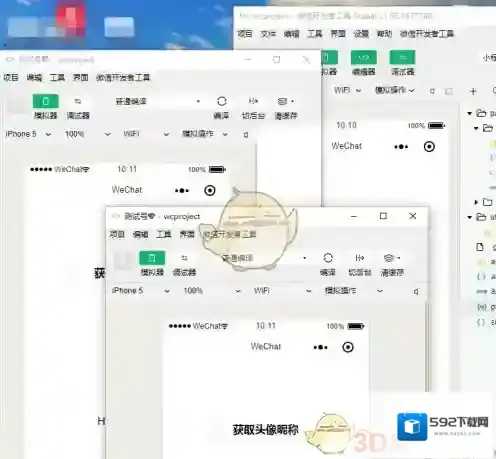Open 项目 menu in left middle window
496x459 pixels.
[11, 78]
